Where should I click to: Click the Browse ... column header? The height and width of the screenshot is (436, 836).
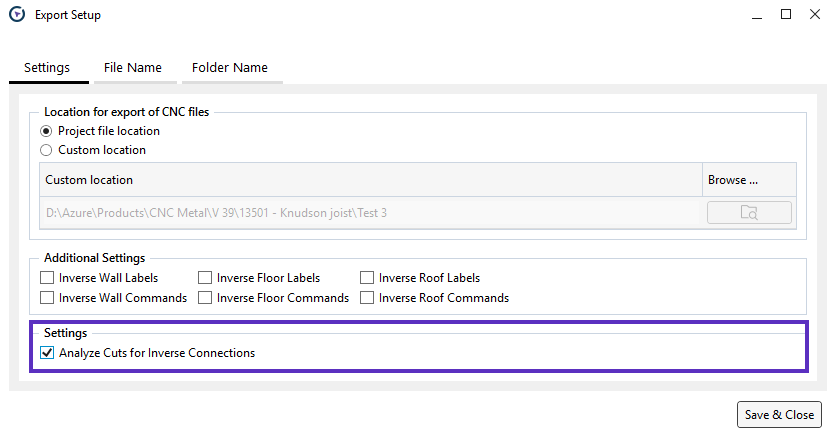(x=749, y=180)
